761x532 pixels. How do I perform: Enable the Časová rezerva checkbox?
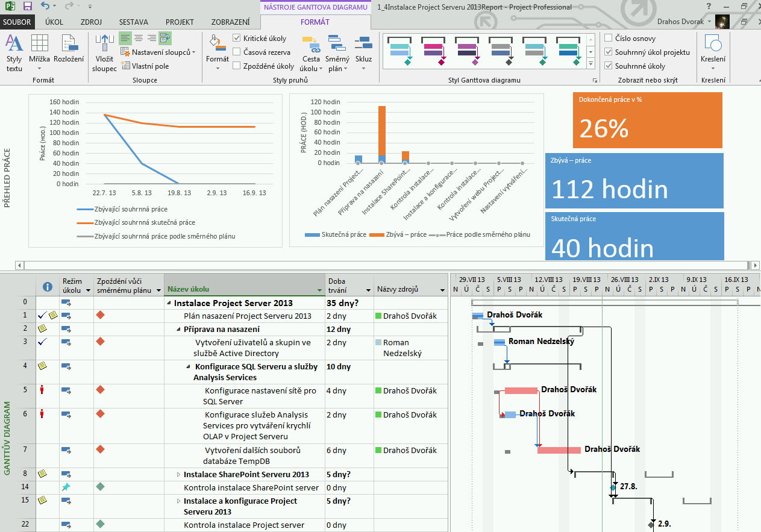point(237,52)
